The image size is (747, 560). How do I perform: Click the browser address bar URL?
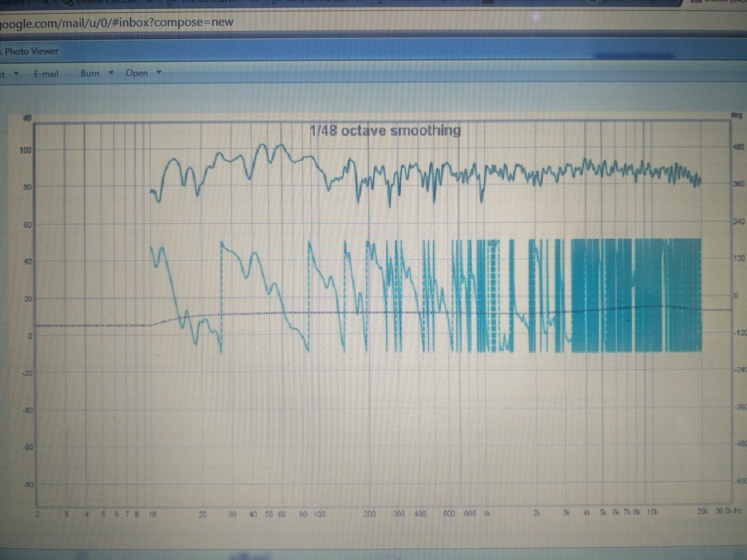[x=117, y=22]
